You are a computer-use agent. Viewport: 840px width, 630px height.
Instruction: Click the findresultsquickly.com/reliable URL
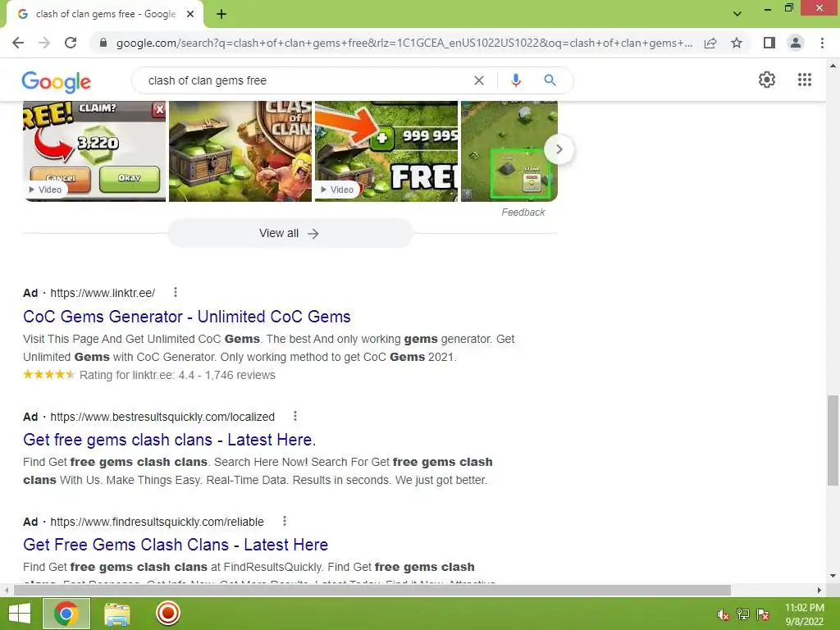point(157,522)
